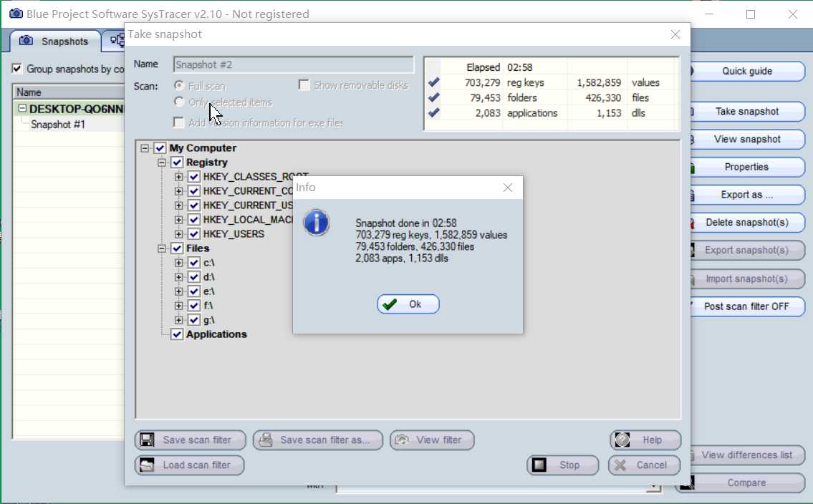The image size is (813, 504).
Task: Close the Take snapshot dialog
Action: click(675, 34)
